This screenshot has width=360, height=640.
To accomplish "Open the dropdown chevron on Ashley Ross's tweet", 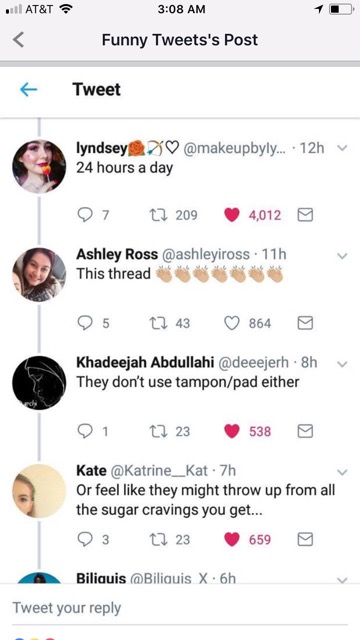I will 342,256.
